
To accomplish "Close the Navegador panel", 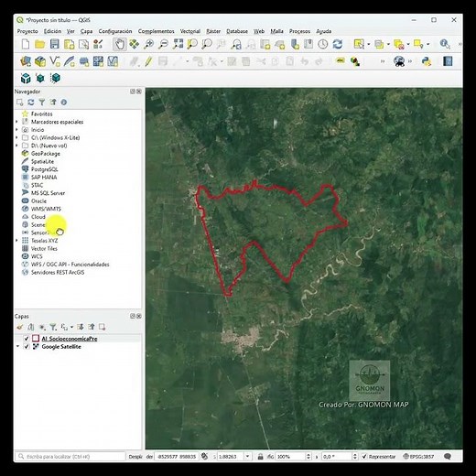I will [139, 92].
